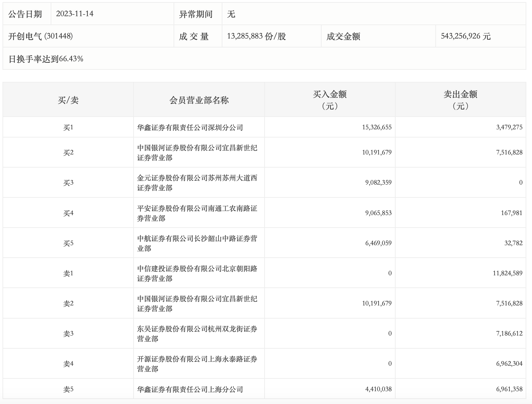Select the 卖4 row label
Viewport: 532px width, 404px height.
click(x=68, y=364)
